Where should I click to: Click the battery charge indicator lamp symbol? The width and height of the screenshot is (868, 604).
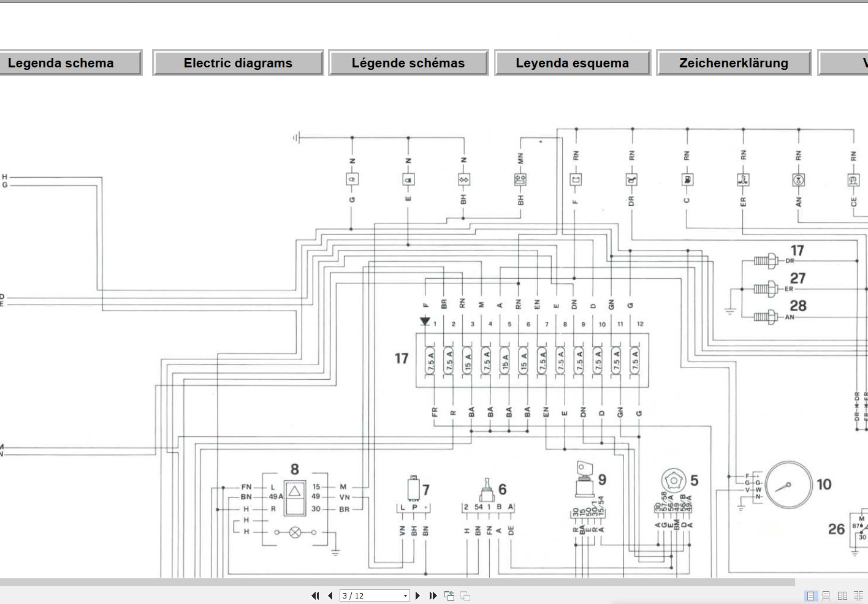(x=576, y=179)
